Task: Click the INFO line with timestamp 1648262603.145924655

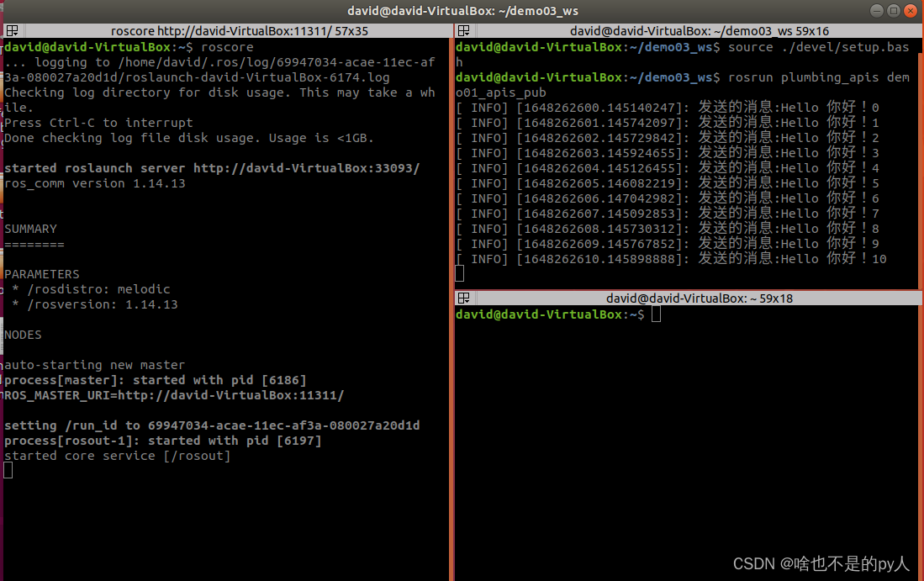Action: click(668, 153)
